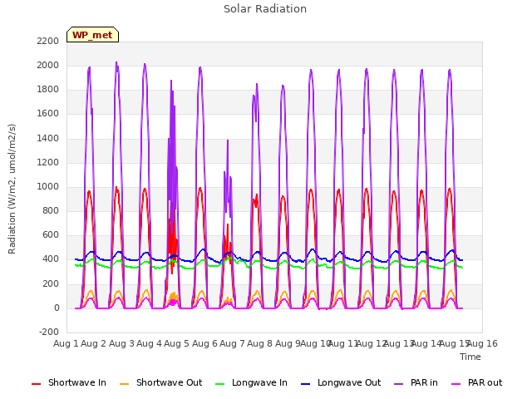Click the red Shortwave In legend swatch
Viewport: 532px width, 399px height.
pos(36,384)
